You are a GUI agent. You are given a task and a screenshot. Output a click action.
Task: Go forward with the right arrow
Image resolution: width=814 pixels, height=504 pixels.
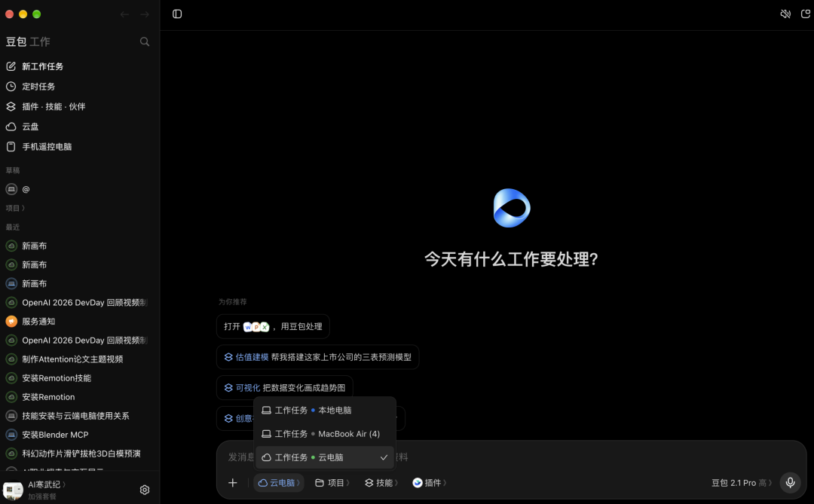coord(144,14)
